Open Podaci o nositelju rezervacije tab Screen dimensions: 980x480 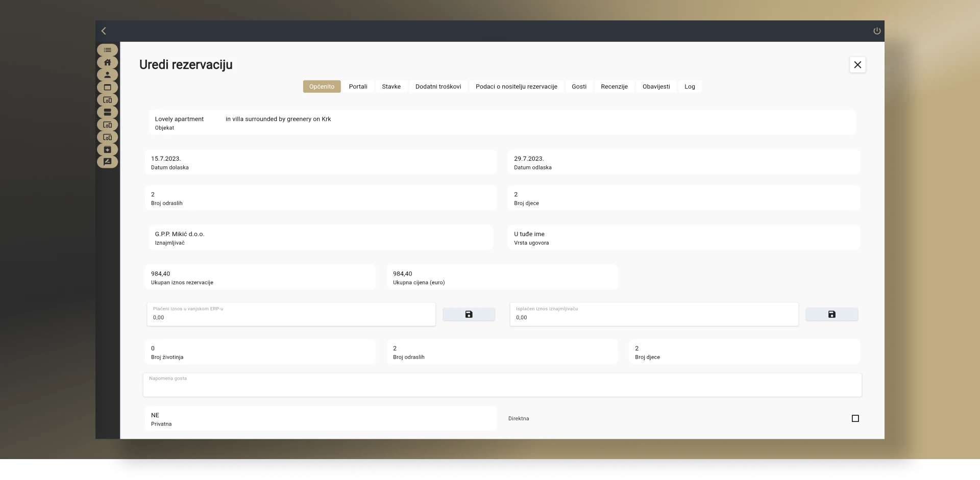517,87
